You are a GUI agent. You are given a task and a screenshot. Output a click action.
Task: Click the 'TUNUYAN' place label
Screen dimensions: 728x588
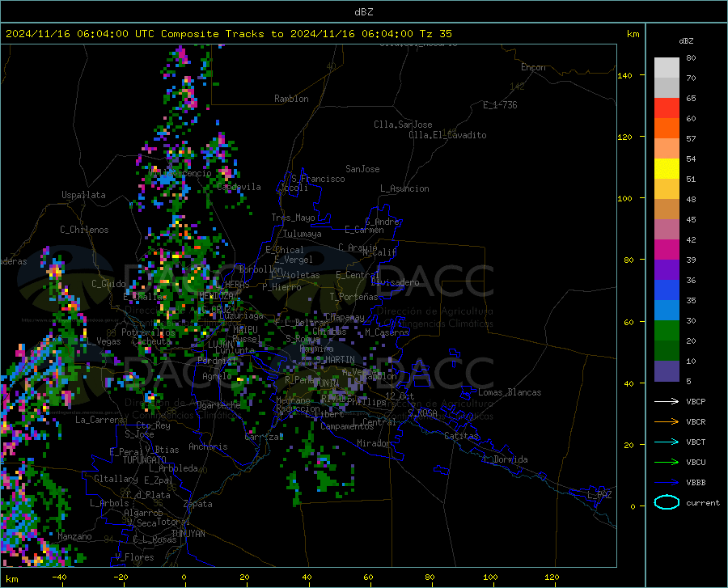[x=188, y=533]
